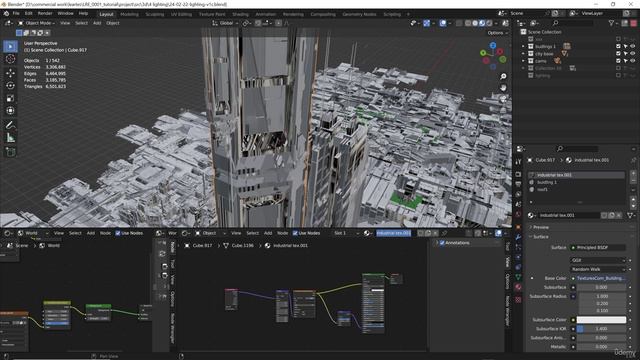Click the Subsurface Color swatch
This screenshot has height=360, width=640.
coord(601,320)
